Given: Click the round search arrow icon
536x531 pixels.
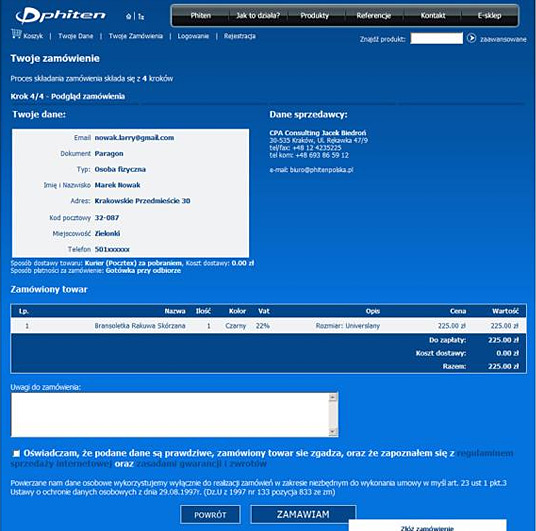Looking at the screenshot, I should tap(471, 38).
